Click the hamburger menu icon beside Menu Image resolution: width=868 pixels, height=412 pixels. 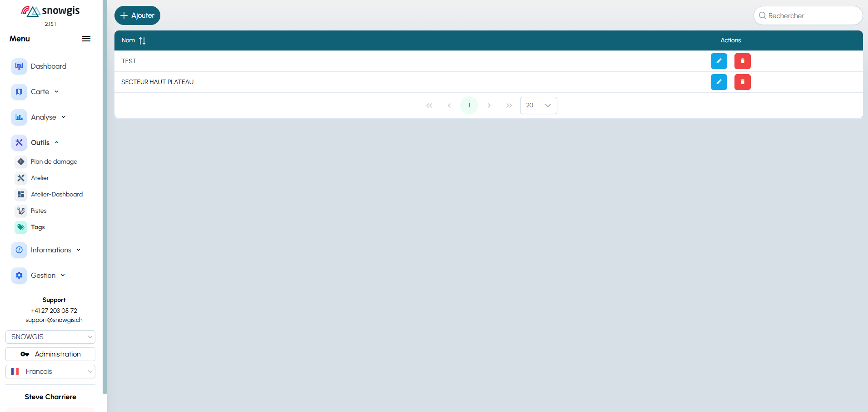86,39
